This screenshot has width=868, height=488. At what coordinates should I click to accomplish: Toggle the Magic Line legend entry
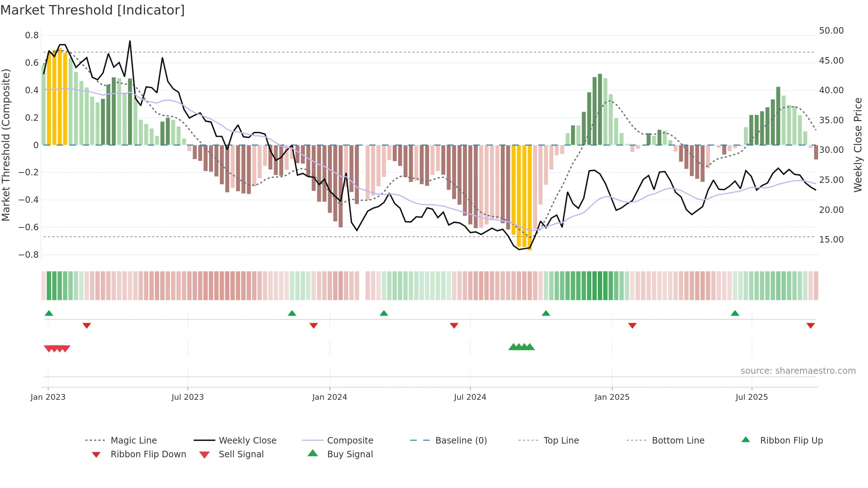click(121, 440)
